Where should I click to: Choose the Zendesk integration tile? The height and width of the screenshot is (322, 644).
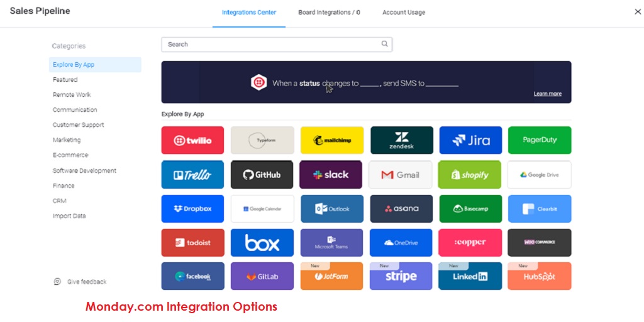[x=401, y=140]
